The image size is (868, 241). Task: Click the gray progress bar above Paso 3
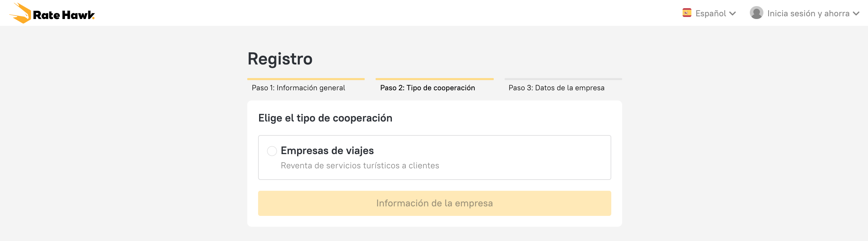point(563,79)
